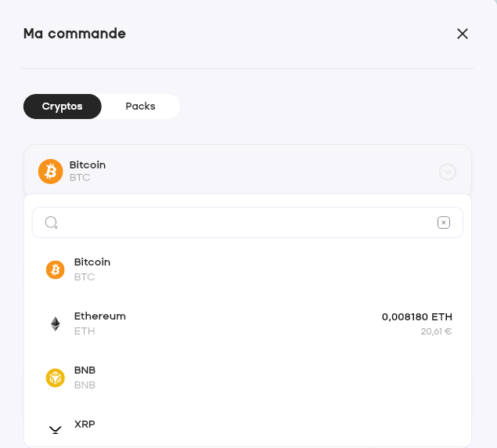Choose the Ethereum option label
This screenshot has width=497, height=448.
click(100, 316)
